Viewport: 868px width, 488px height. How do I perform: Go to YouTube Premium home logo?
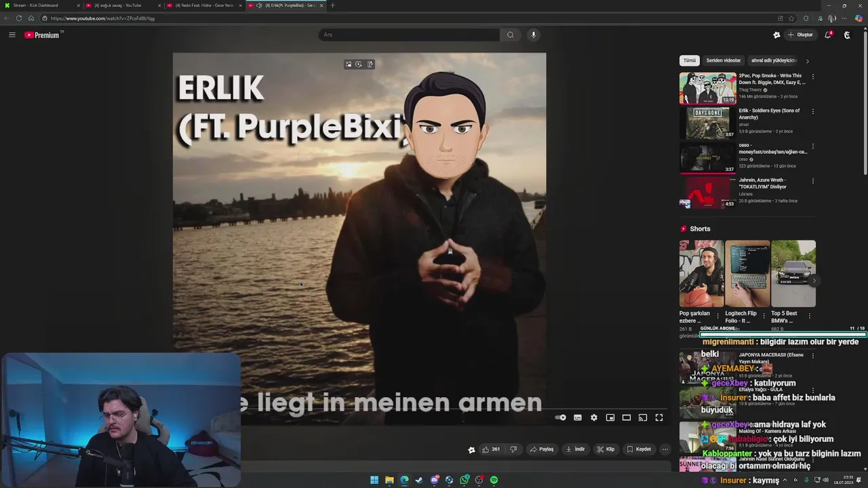[x=42, y=35]
